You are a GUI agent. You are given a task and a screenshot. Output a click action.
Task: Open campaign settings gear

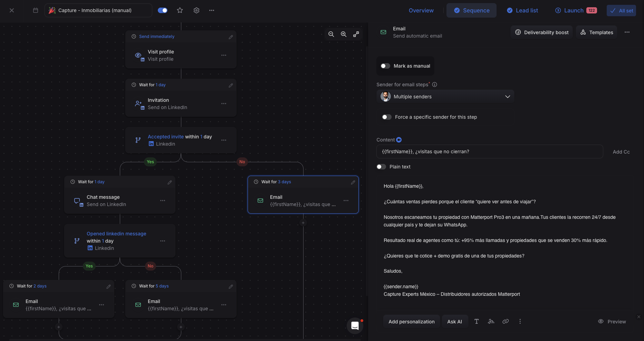click(x=196, y=10)
